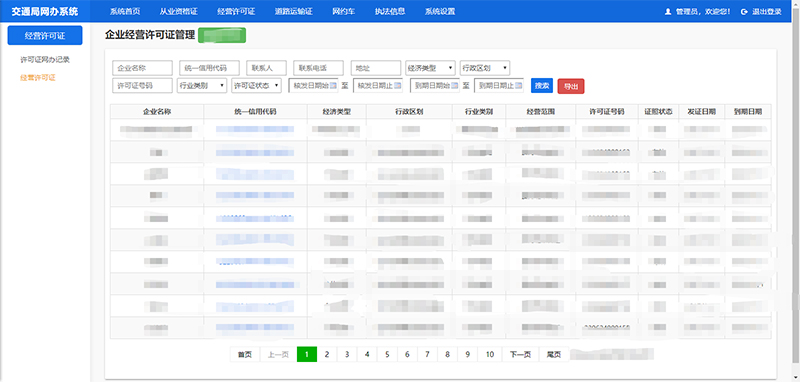
Task: Click the 下一页 pagination button
Action: [x=520, y=354]
